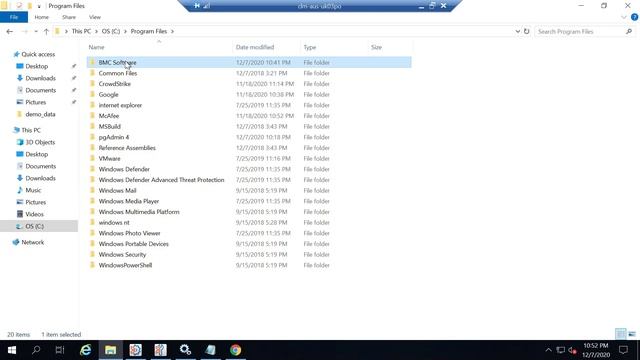Click the network tray icon

[561, 350]
